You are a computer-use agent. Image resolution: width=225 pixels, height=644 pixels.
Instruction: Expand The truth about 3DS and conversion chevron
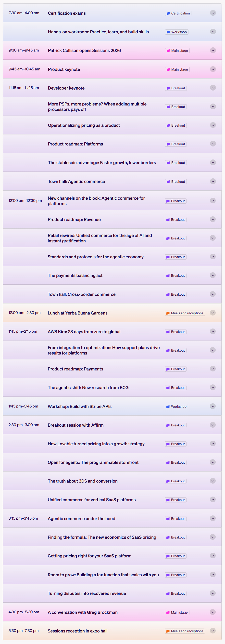[212, 481]
